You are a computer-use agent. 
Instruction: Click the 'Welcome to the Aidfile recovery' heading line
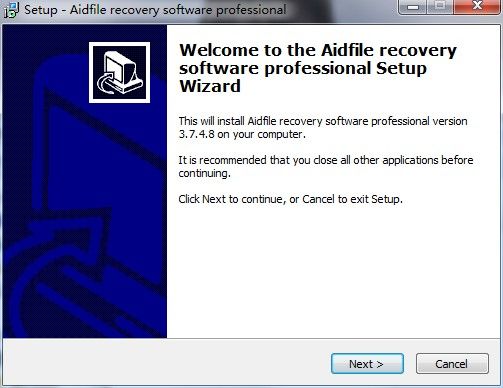coord(318,50)
